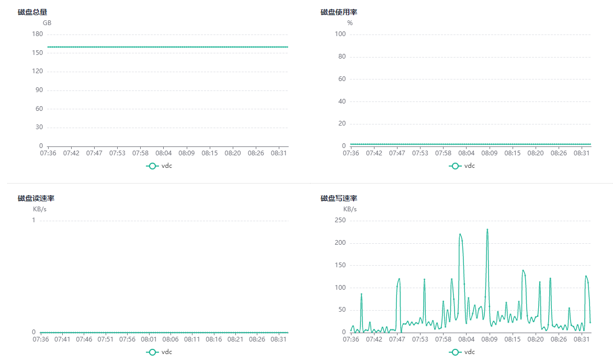
Task: Click the 80 axis value in 磁盘使用率
Action: coord(342,56)
